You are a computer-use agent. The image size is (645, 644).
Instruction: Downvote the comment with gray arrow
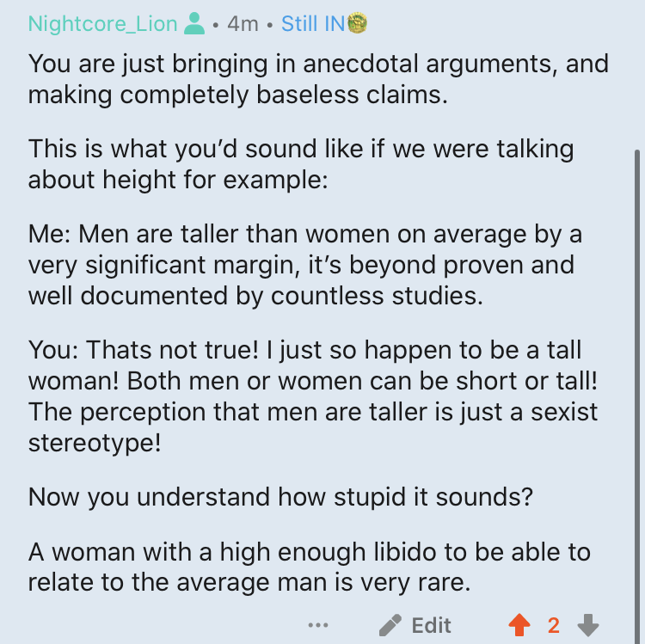[588, 625]
